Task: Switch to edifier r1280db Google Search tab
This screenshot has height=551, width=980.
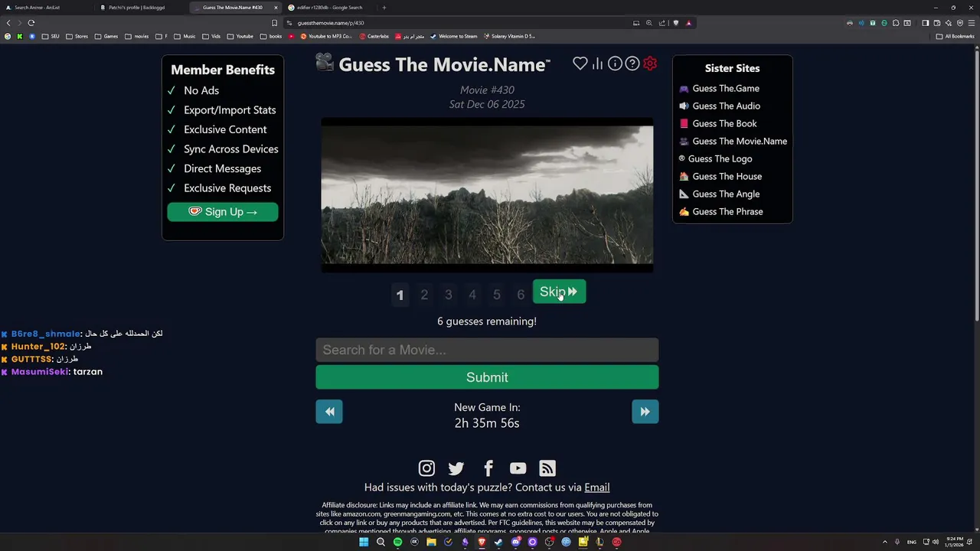Action: click(329, 8)
